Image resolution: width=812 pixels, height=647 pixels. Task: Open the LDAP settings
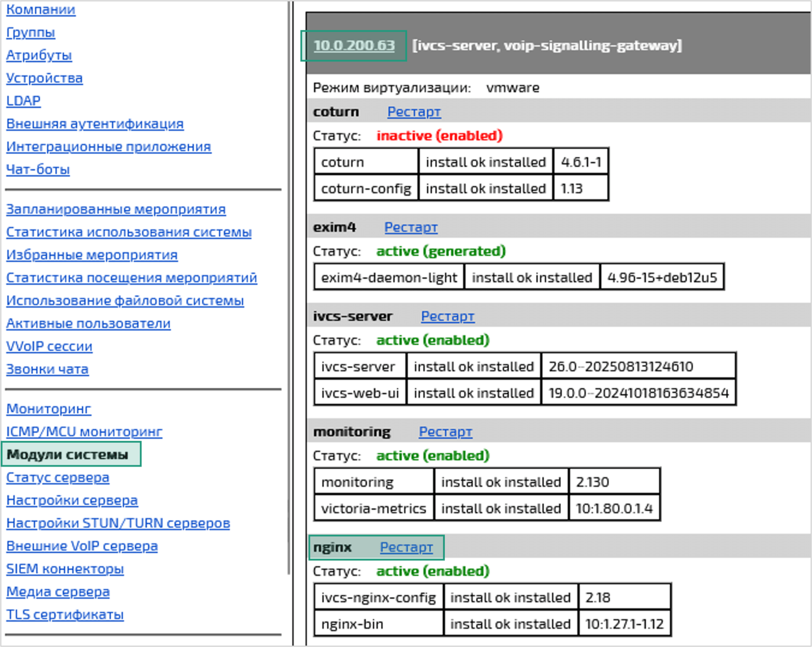pyautogui.click(x=23, y=101)
